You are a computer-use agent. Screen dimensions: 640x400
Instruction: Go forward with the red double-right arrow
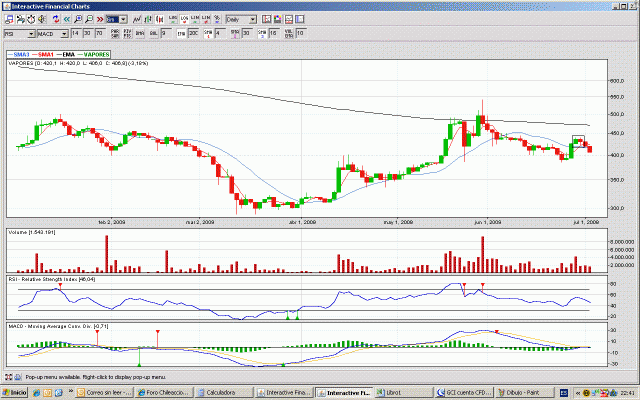(100, 19)
